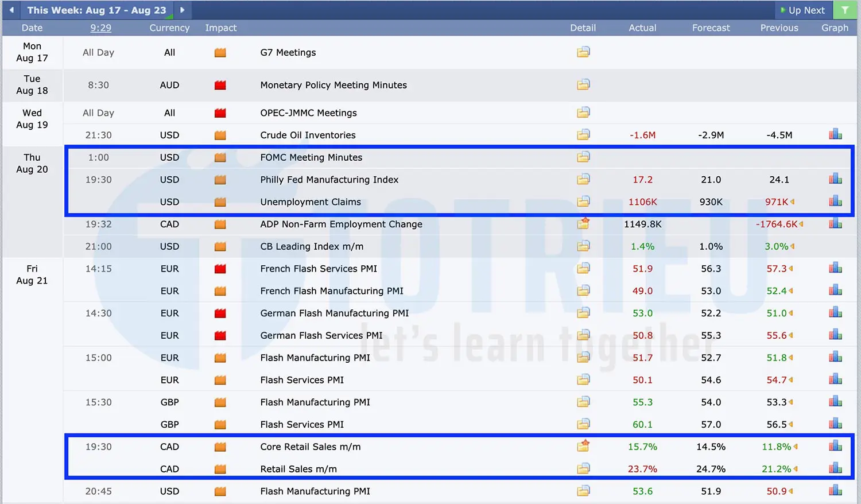Click the forecast value 14.5%

coord(711,447)
